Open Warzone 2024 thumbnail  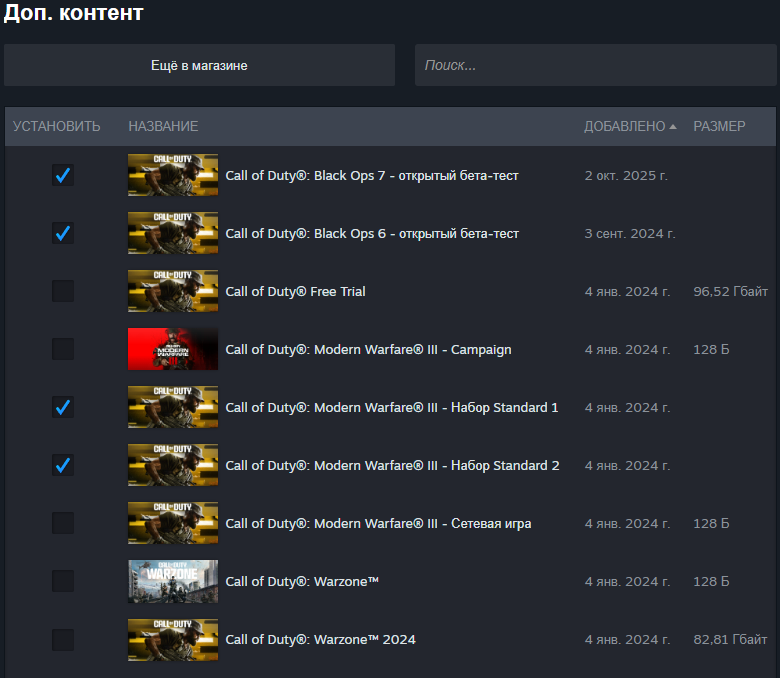(173, 640)
